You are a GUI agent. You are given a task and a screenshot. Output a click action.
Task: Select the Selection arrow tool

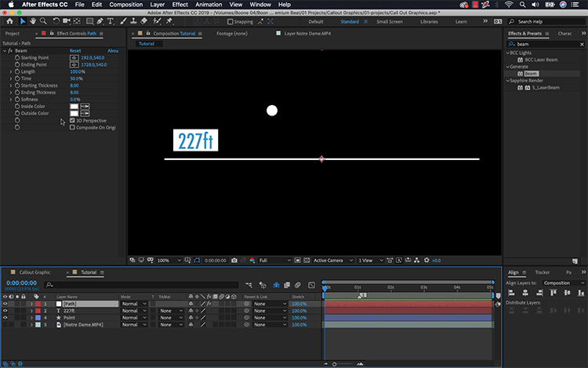tap(23, 21)
